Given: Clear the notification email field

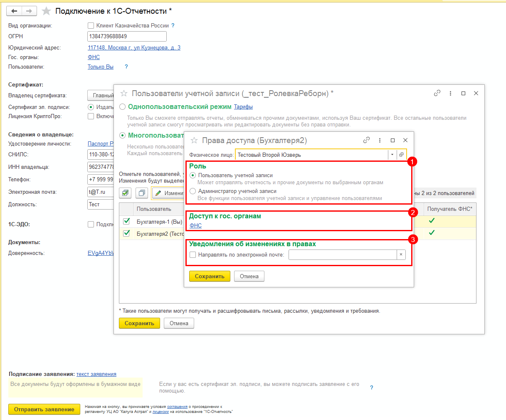Looking at the screenshot, I should click(x=401, y=255).
